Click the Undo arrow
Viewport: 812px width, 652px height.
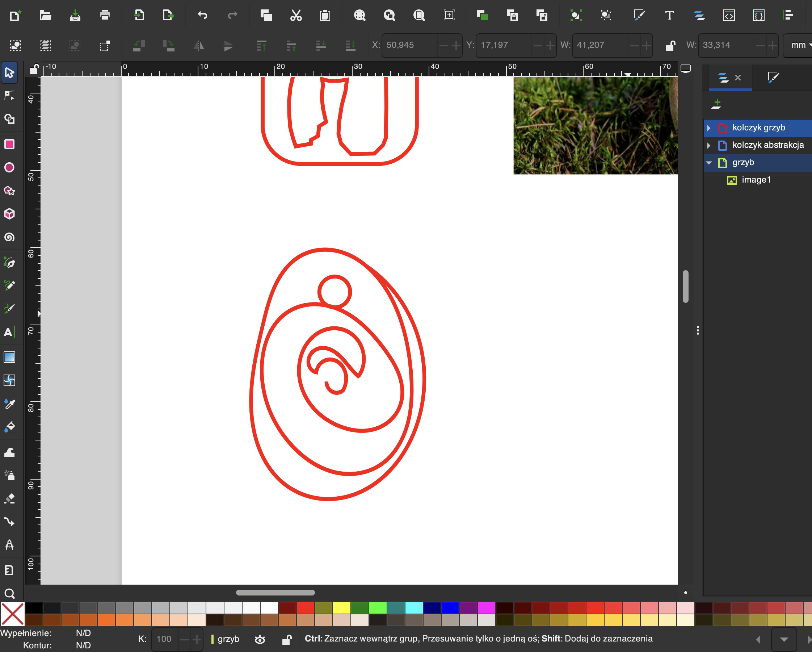202,16
